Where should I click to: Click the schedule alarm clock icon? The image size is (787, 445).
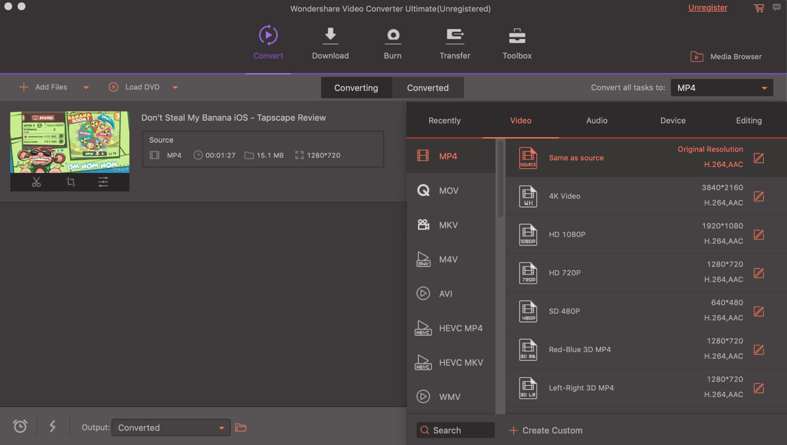pyautogui.click(x=20, y=426)
